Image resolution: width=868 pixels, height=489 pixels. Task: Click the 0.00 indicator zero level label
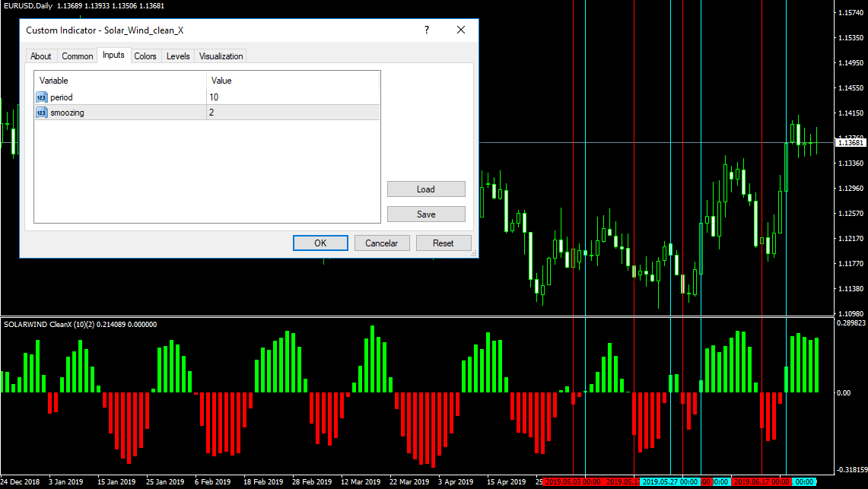tap(844, 392)
